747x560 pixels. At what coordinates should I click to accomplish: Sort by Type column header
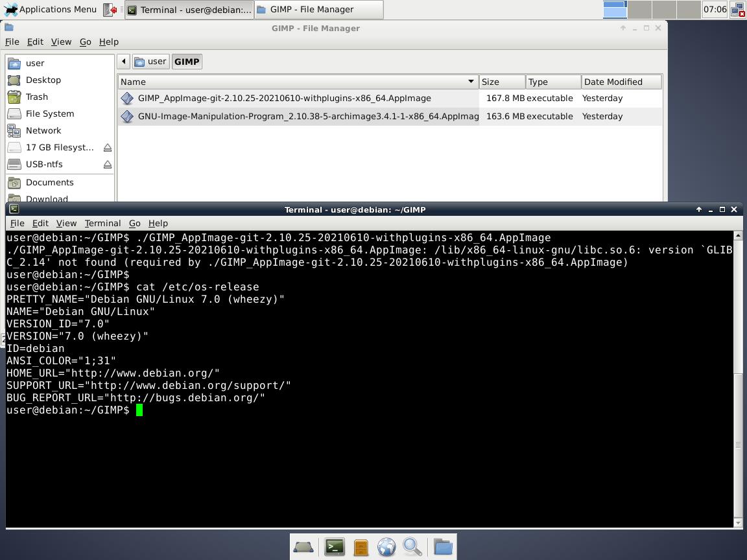pyautogui.click(x=554, y=82)
